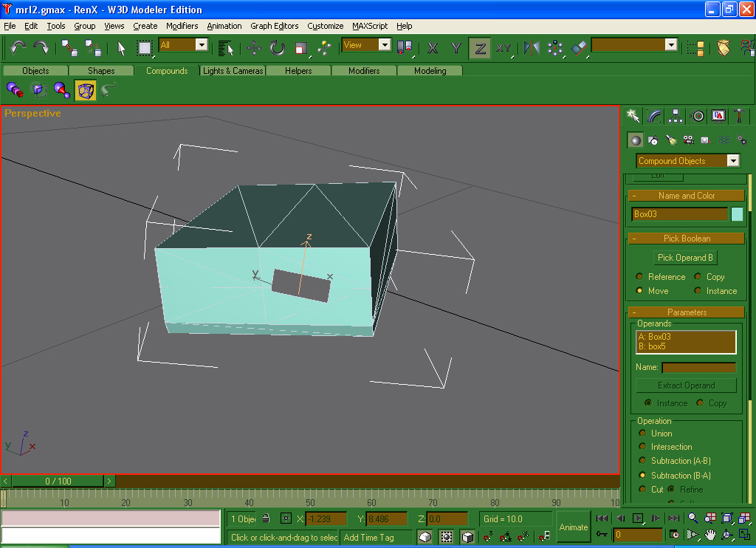This screenshot has width=756, height=548.
Task: Click the object color swatch beside Box03
Action: tap(737, 214)
